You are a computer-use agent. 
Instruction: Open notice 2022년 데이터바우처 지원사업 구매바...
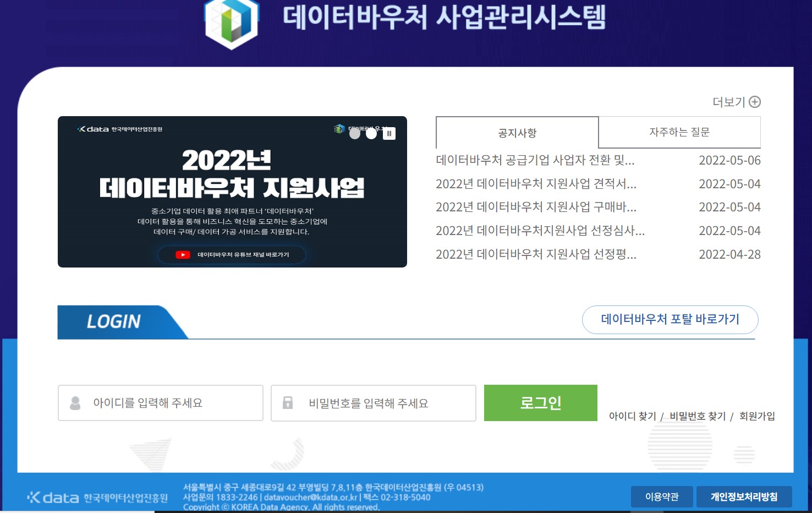coord(536,207)
